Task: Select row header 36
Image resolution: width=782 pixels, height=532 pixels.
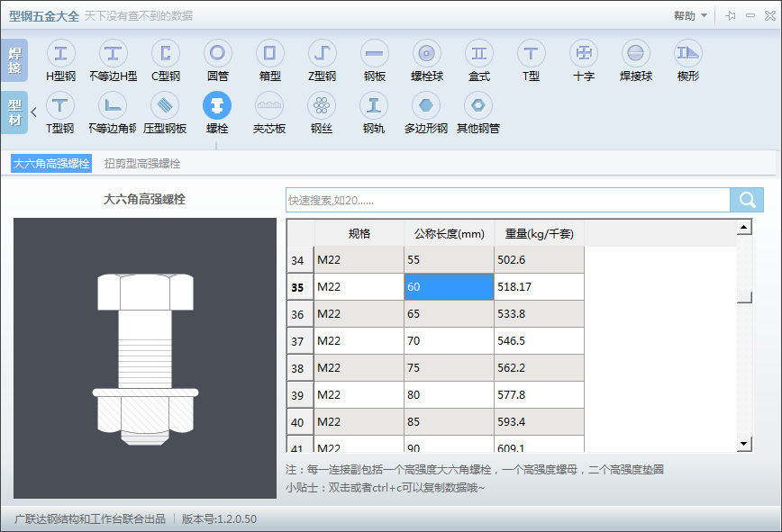Action: 300,314
